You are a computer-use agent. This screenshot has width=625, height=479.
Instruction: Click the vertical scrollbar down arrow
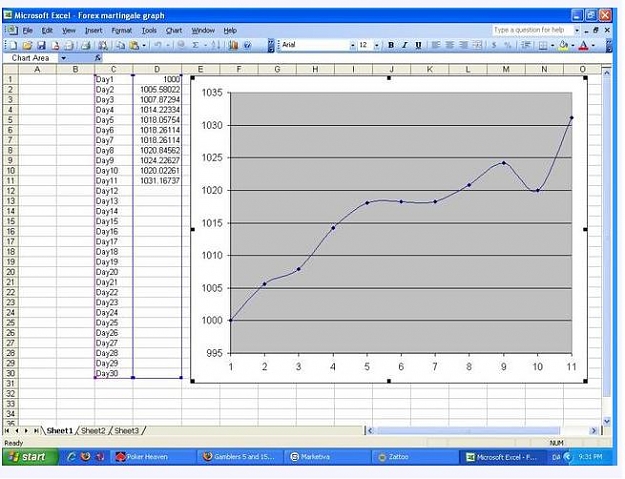pyautogui.click(x=607, y=421)
